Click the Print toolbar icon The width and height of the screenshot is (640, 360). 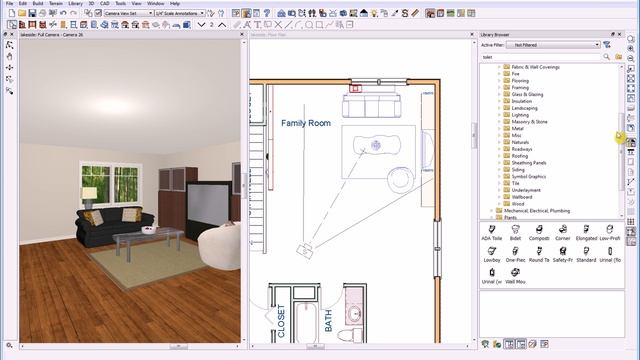42,13
